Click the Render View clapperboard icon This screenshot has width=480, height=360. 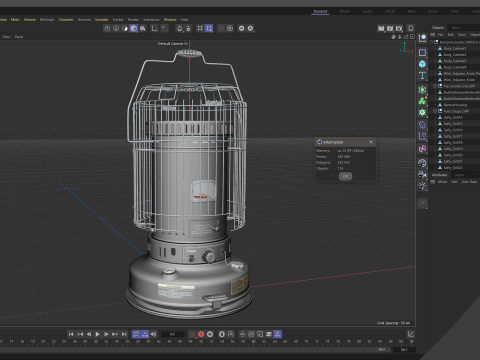point(381,28)
